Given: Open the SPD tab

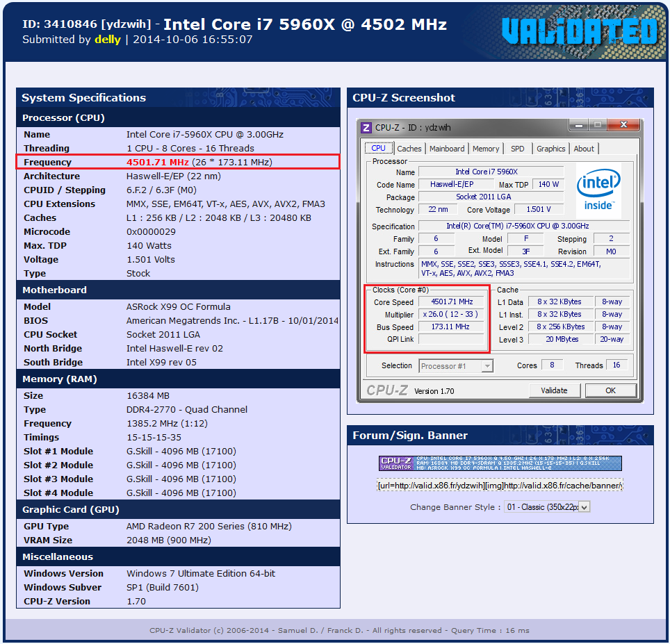Looking at the screenshot, I should point(518,149).
